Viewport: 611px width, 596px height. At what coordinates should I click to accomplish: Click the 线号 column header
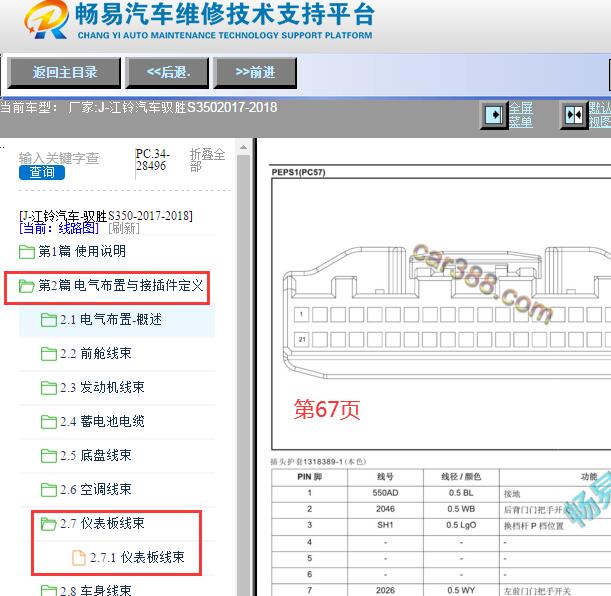click(x=385, y=477)
